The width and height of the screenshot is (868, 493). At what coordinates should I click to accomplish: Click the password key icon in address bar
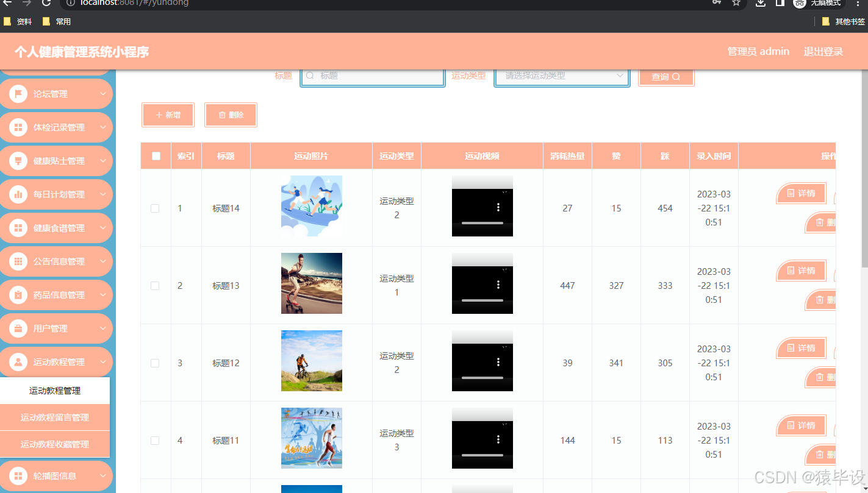(x=717, y=2)
